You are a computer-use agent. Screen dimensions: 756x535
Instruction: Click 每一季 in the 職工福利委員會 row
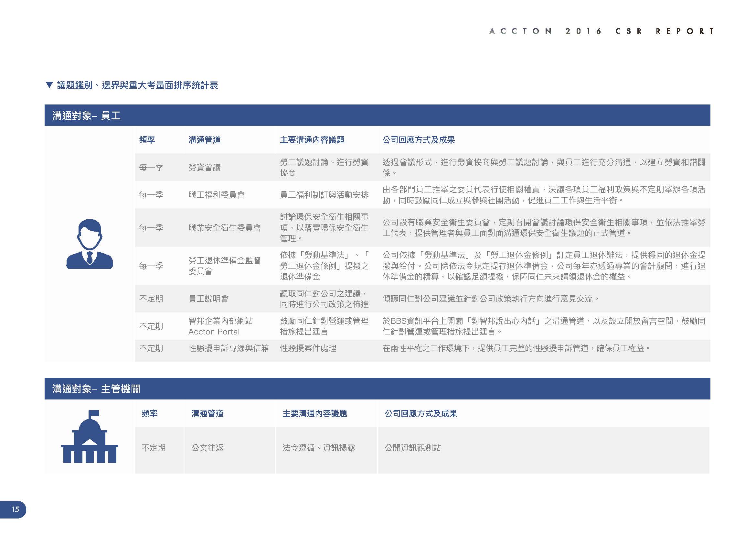(151, 195)
